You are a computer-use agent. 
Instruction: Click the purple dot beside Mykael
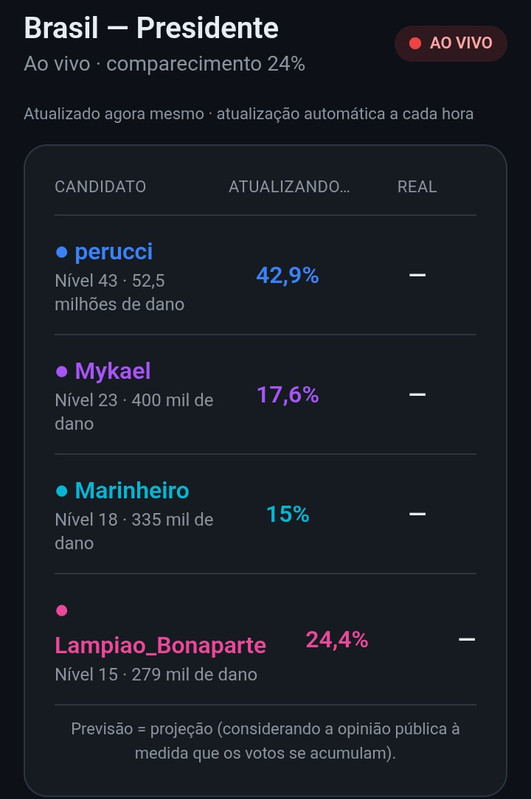(62, 371)
